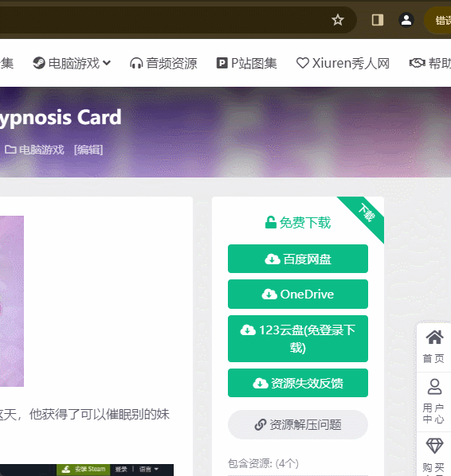Click the OneDrive download button
Image resolution: width=451 pixels, height=476 pixels.
tap(298, 295)
